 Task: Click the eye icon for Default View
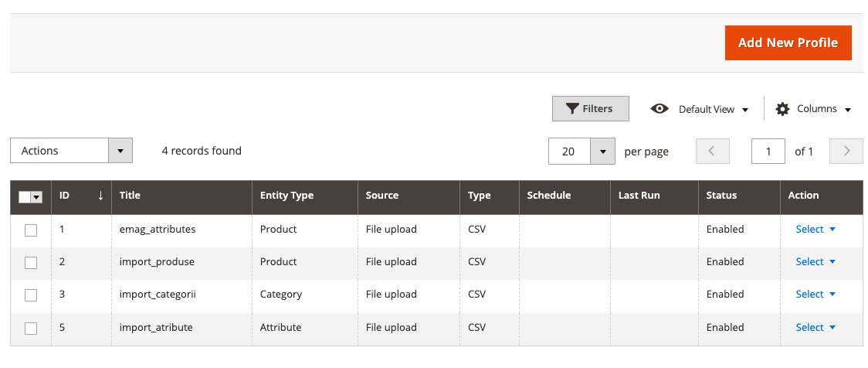coord(659,109)
